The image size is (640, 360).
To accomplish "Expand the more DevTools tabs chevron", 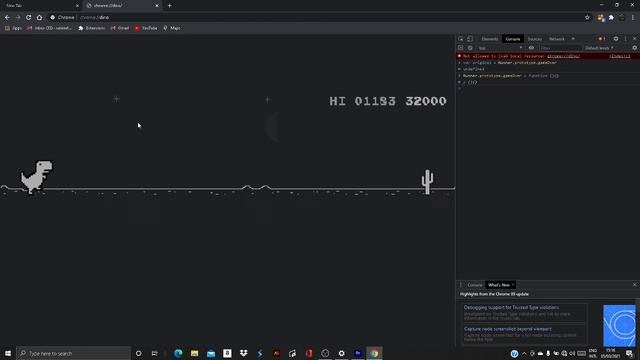I will (x=573, y=39).
